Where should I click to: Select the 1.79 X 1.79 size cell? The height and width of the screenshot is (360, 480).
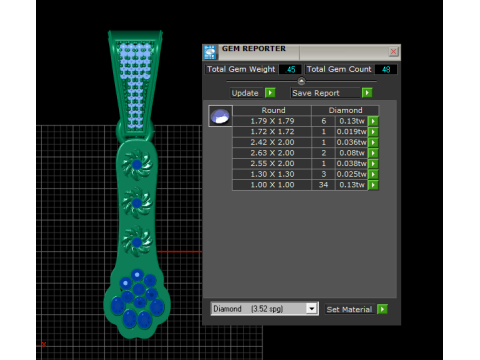click(x=272, y=121)
